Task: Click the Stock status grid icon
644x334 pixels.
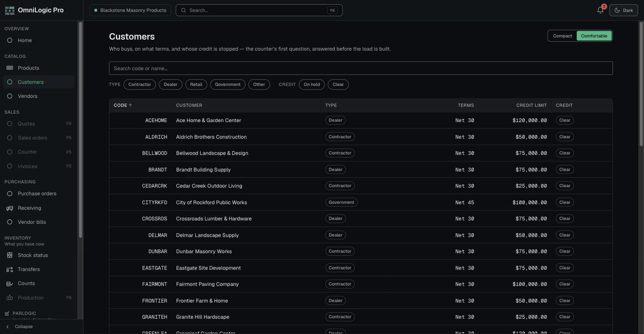Action: tap(10, 255)
